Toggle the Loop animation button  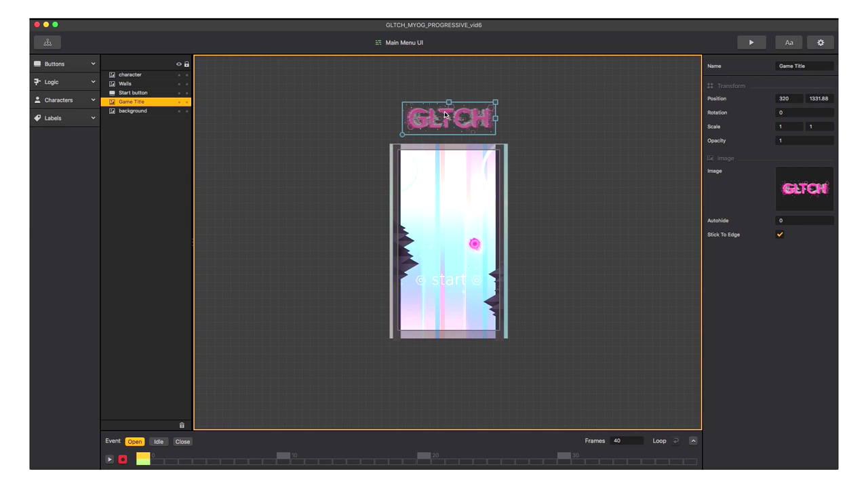[675, 441]
